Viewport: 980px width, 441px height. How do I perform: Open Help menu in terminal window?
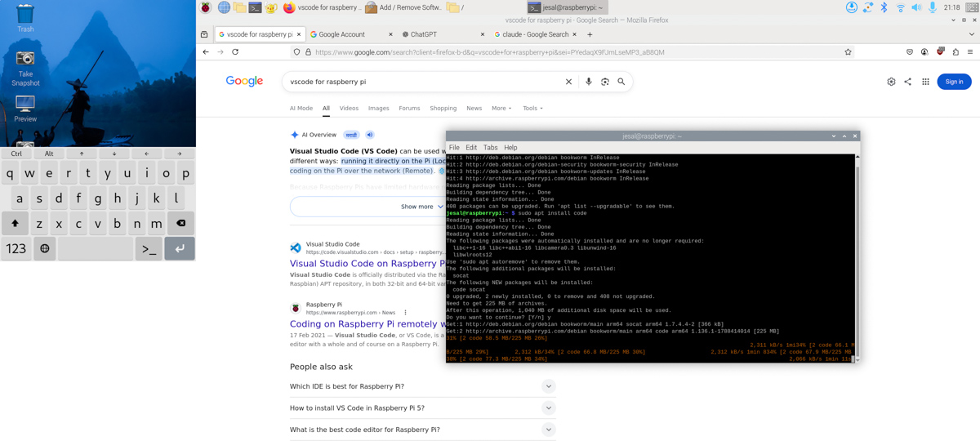(510, 148)
